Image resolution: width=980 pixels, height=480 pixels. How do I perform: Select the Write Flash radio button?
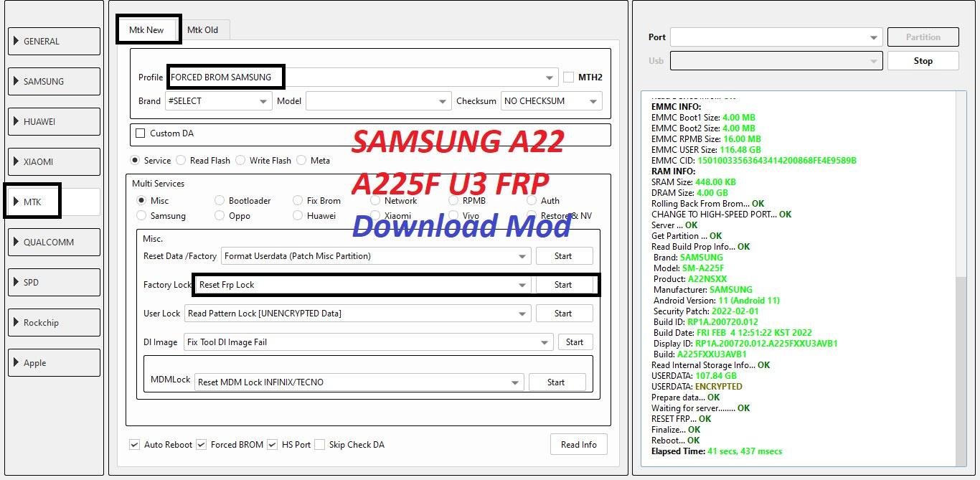tap(240, 160)
